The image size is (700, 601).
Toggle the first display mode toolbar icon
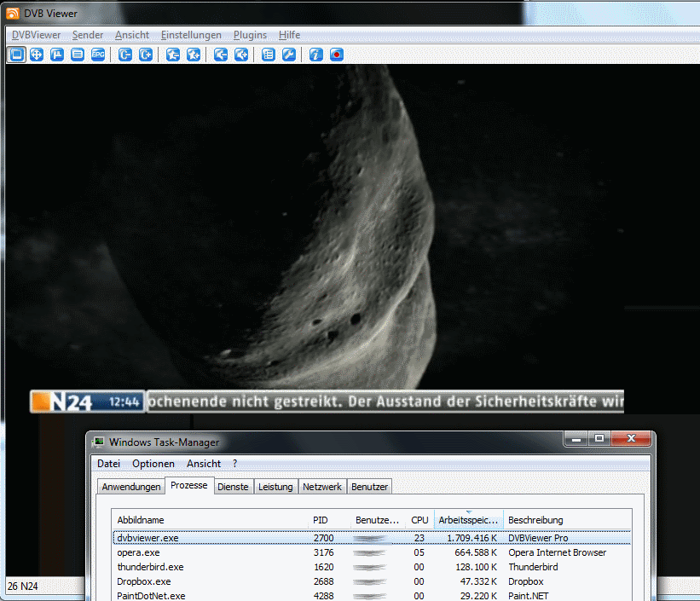pos(16,55)
